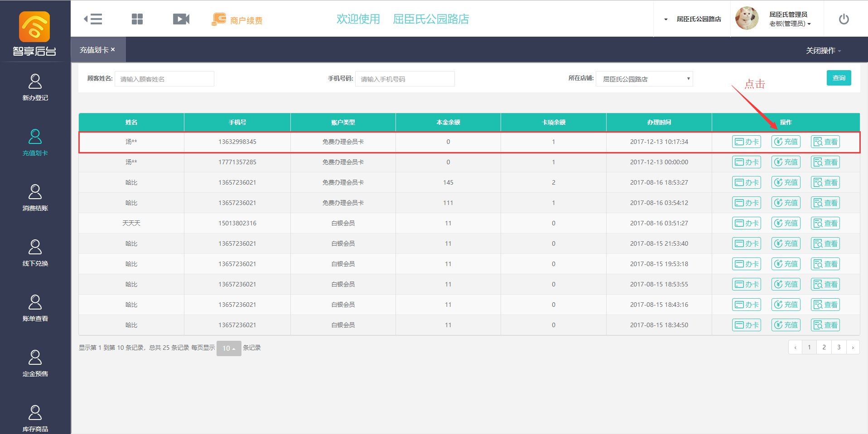The image size is (868, 434).
Task: Open the 线下兑换 sidebar item
Action: point(35,253)
